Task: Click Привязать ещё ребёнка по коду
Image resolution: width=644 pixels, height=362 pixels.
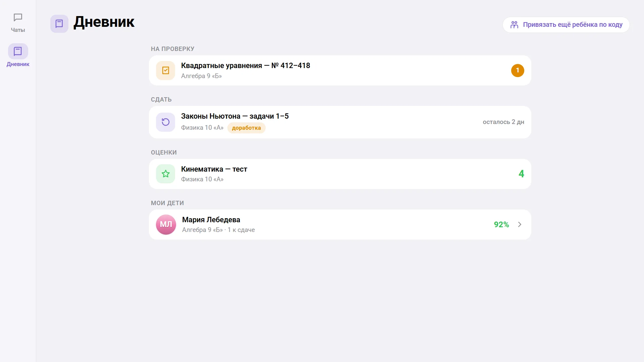Action: click(x=566, y=25)
